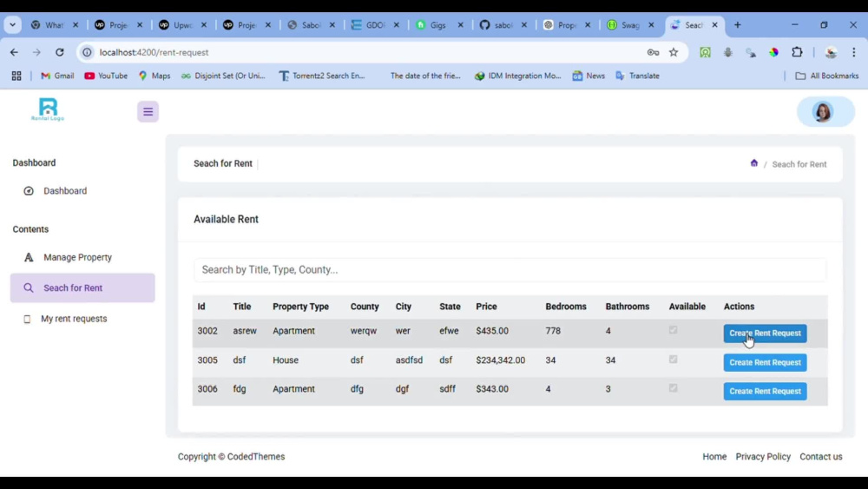Click the Manage Property letter icon
Screen dimensions: 868x489
(29, 257)
